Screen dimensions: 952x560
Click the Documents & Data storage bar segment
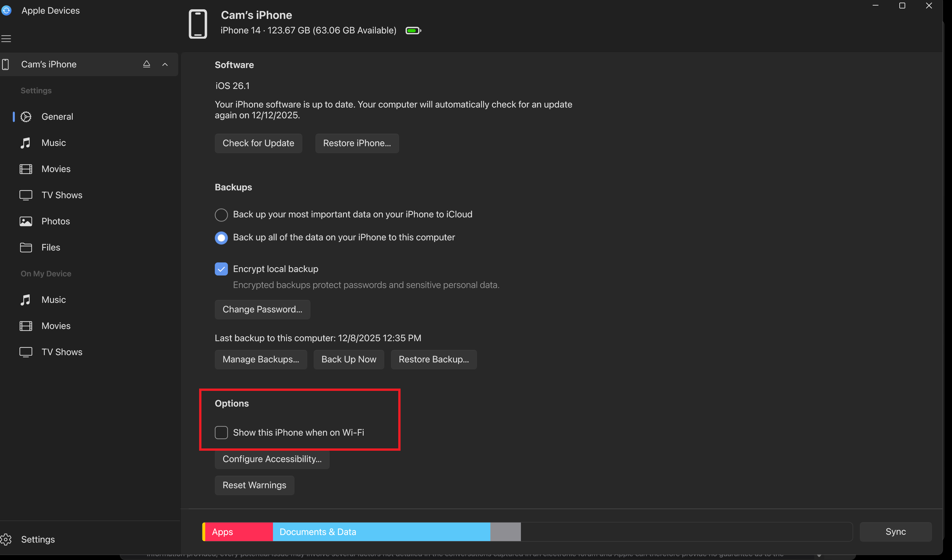(x=382, y=532)
